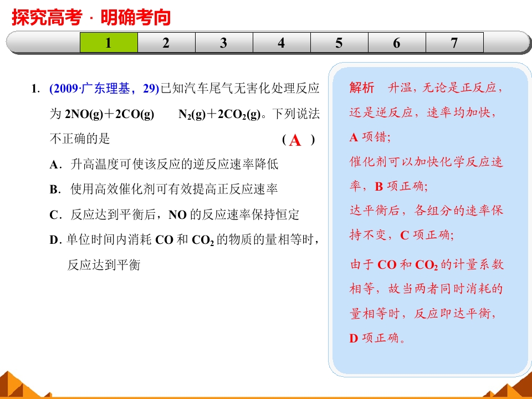Viewport: 532px width, 399px height.
Task: Select option B 使用高效催化剂可有效提高正反应速率
Action: point(164,189)
